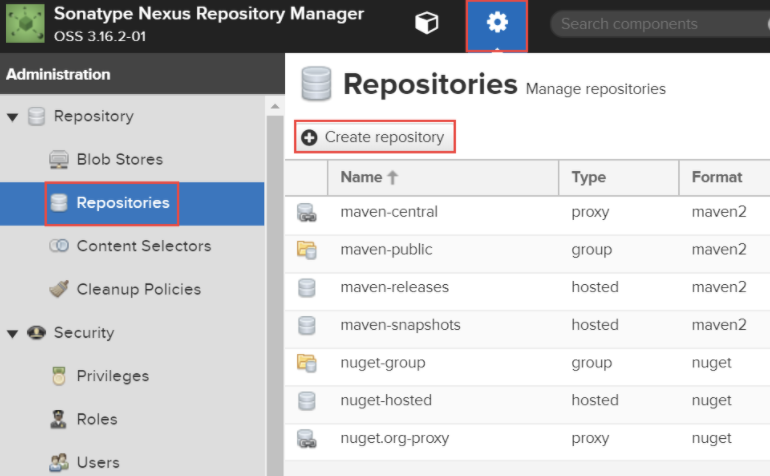Focus the Search components field

tap(660, 24)
